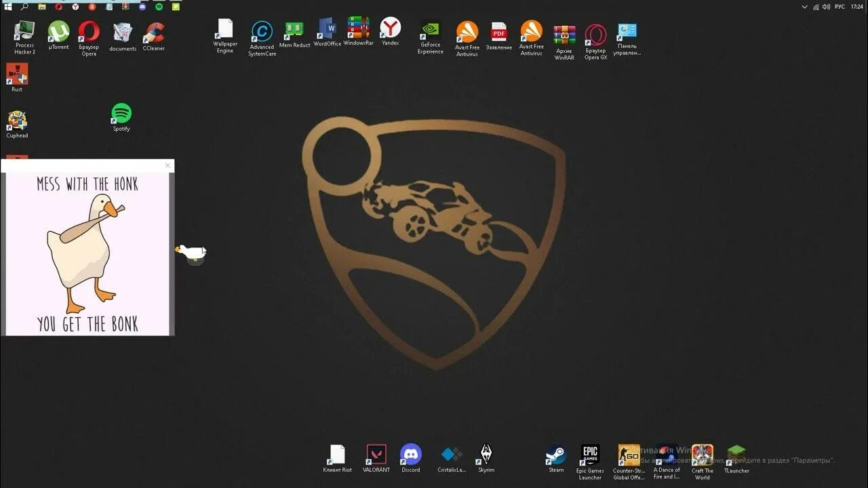Launch the TLauncher desktop shortcut

tap(736, 459)
